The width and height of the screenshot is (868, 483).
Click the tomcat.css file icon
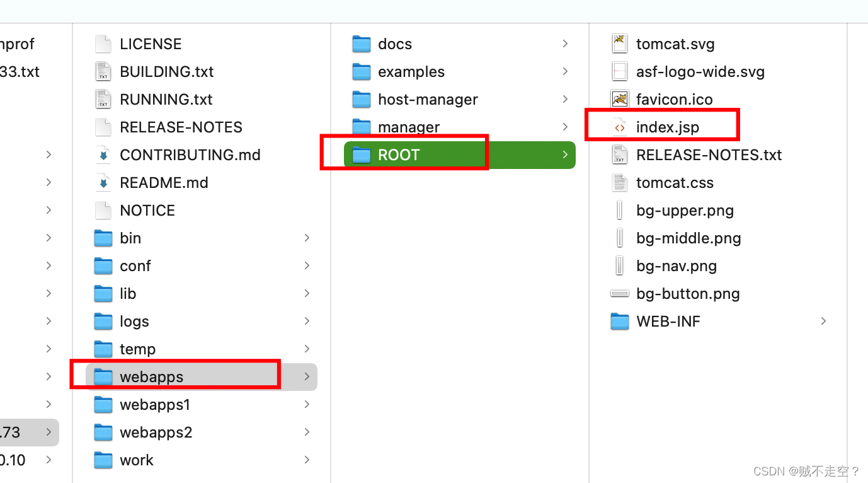(x=620, y=182)
